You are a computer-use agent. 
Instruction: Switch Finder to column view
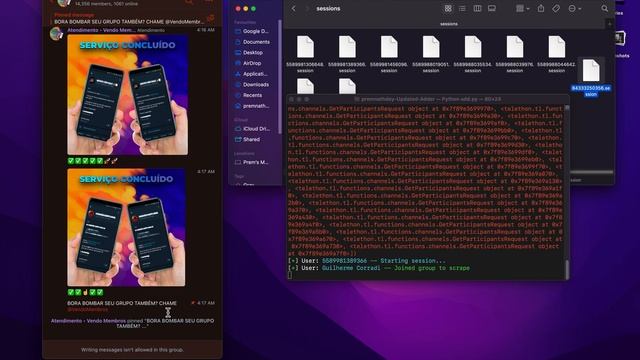(x=477, y=9)
